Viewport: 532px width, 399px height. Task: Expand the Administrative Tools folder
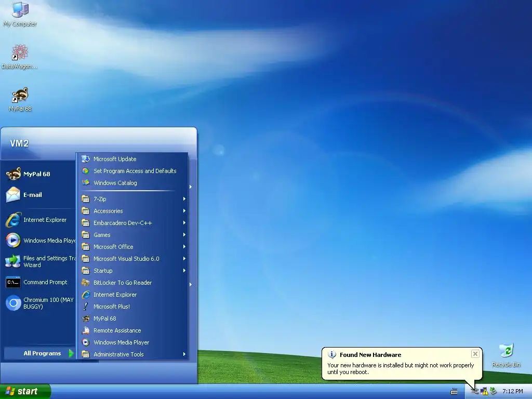click(x=132, y=354)
